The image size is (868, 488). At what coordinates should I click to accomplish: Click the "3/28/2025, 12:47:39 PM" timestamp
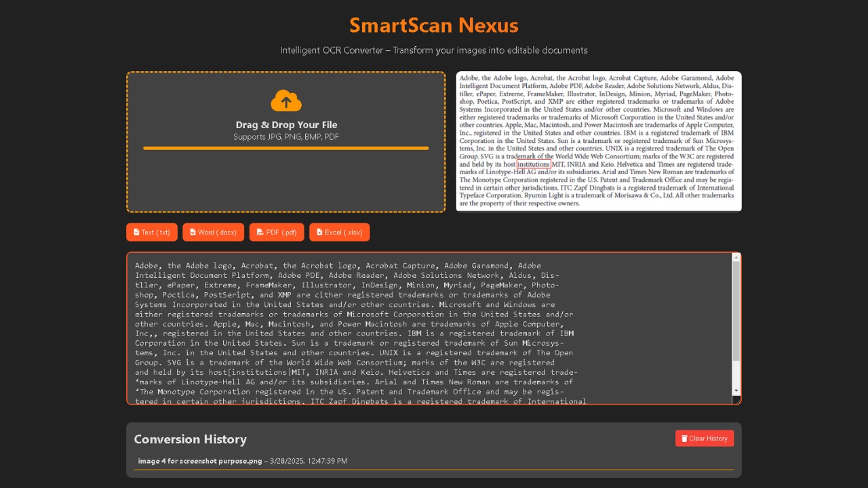pyautogui.click(x=308, y=461)
